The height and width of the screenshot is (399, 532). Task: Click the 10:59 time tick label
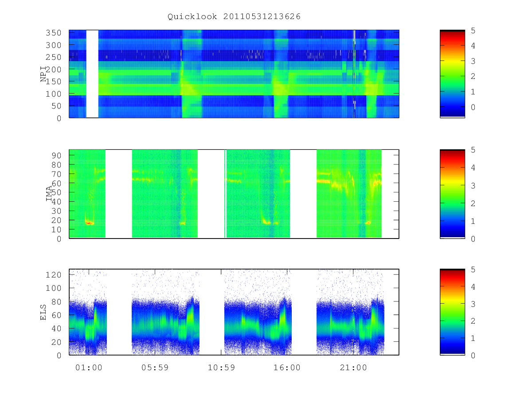[221, 368]
